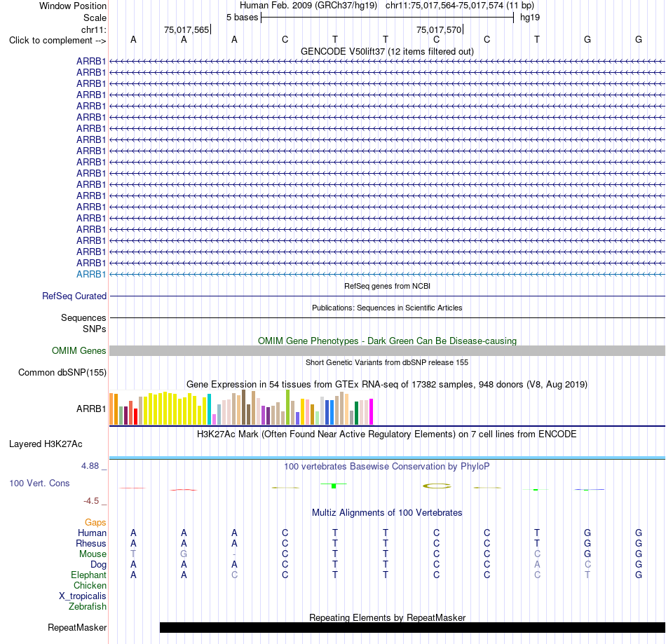Click the dash gap in Mouse row
The image size is (666, 644).
tap(234, 554)
